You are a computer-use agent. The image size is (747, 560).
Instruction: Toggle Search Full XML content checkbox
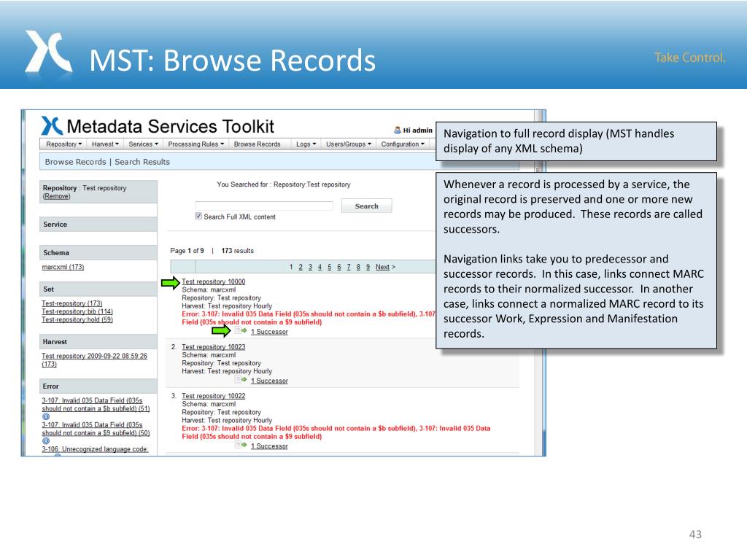point(198,216)
